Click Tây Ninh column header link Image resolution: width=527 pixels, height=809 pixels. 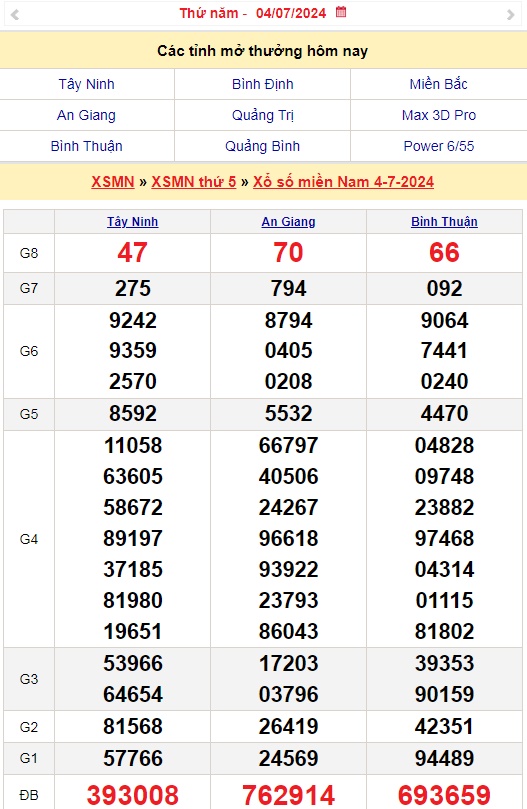pos(133,221)
